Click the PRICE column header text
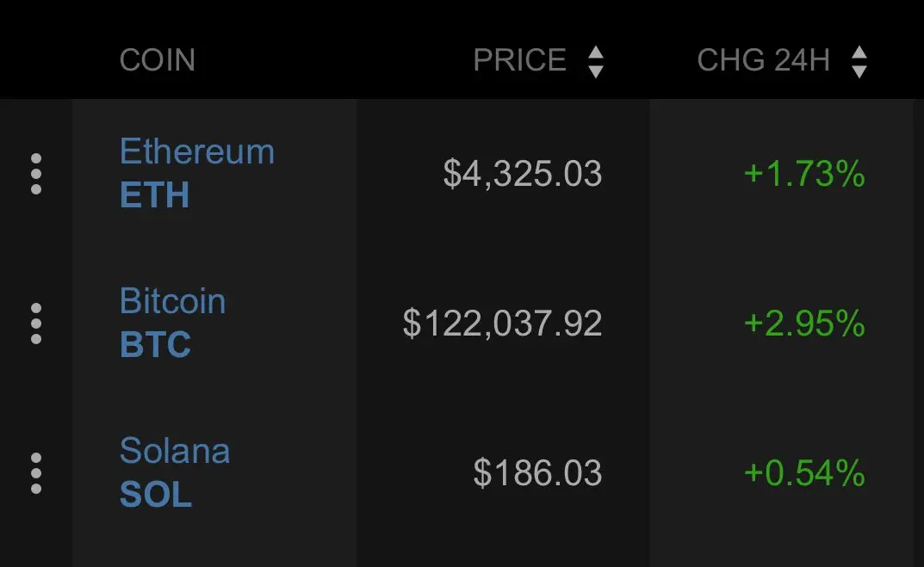Screen dimensions: 924x567 520,60
